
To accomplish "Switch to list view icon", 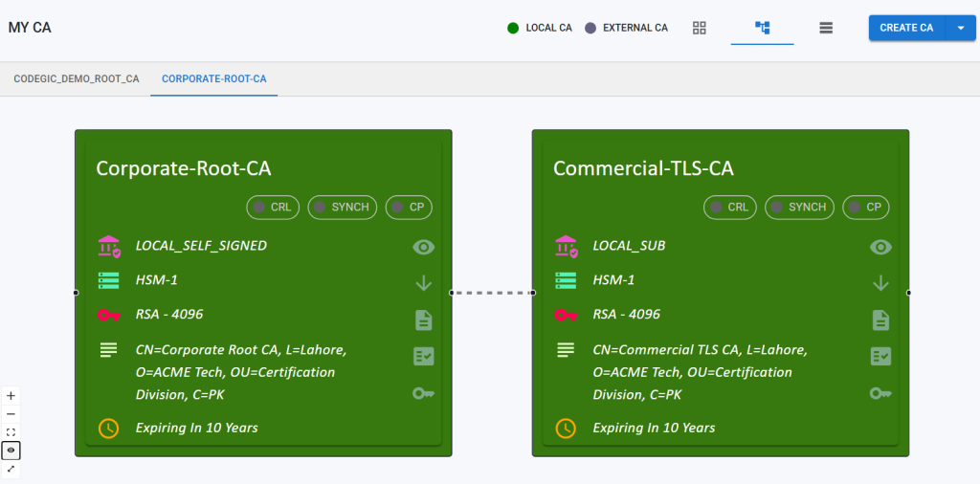I will click(826, 28).
